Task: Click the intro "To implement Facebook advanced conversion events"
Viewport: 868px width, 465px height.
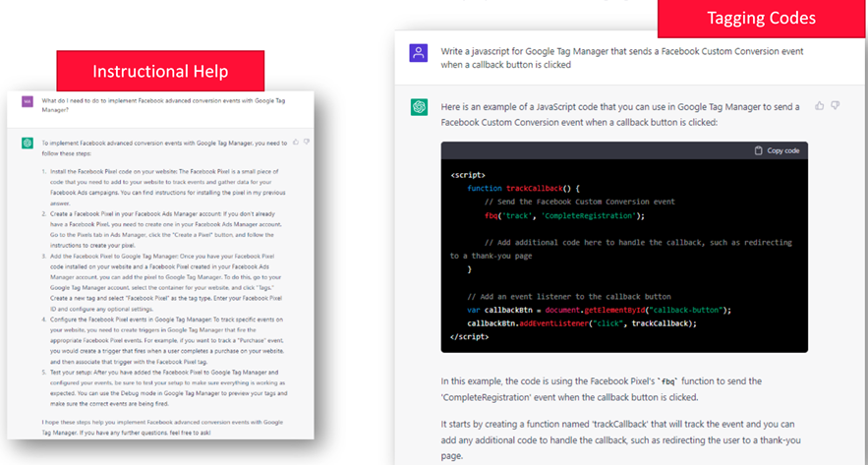Action: (164, 147)
